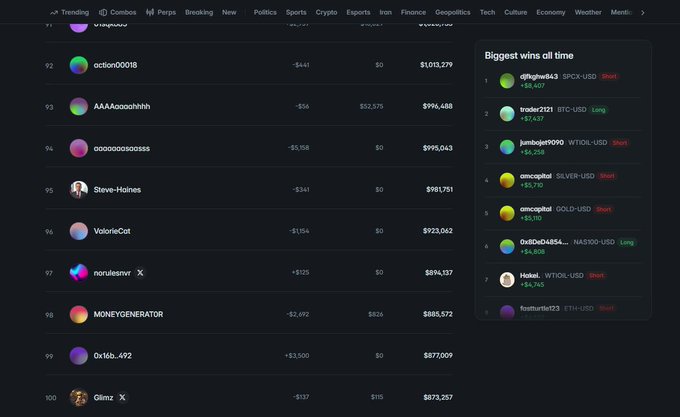Click Hakel.'s avatar image
The width and height of the screenshot is (680, 417).
[507, 280]
